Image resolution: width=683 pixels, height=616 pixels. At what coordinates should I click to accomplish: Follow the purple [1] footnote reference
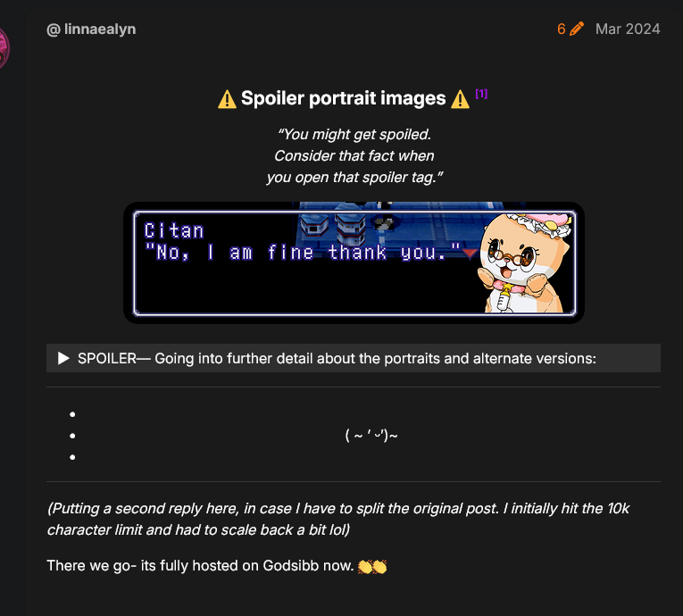click(x=481, y=93)
